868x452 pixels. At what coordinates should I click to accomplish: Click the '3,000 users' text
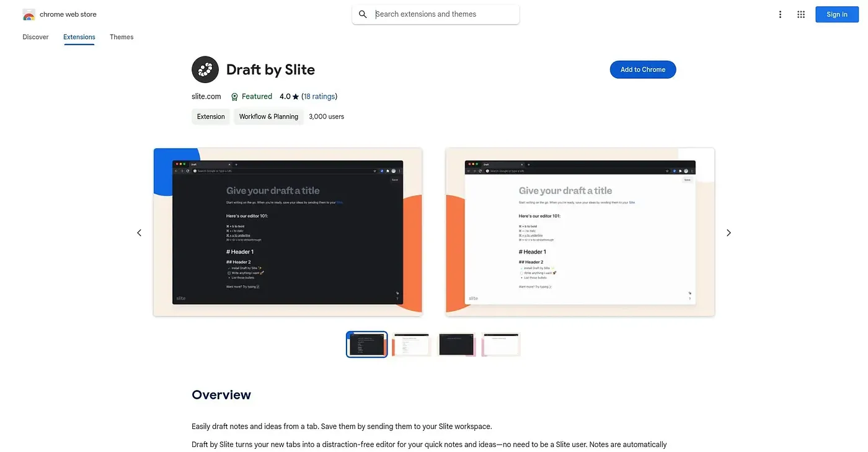[x=326, y=117]
